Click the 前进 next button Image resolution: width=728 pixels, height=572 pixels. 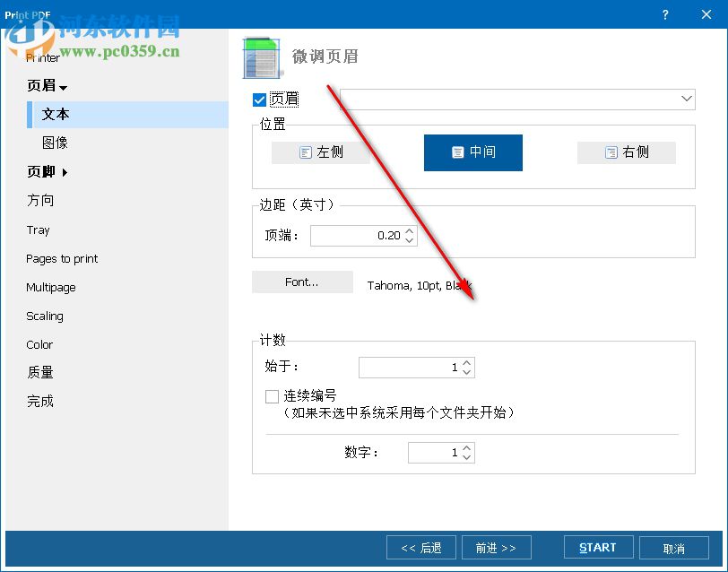pos(497,547)
